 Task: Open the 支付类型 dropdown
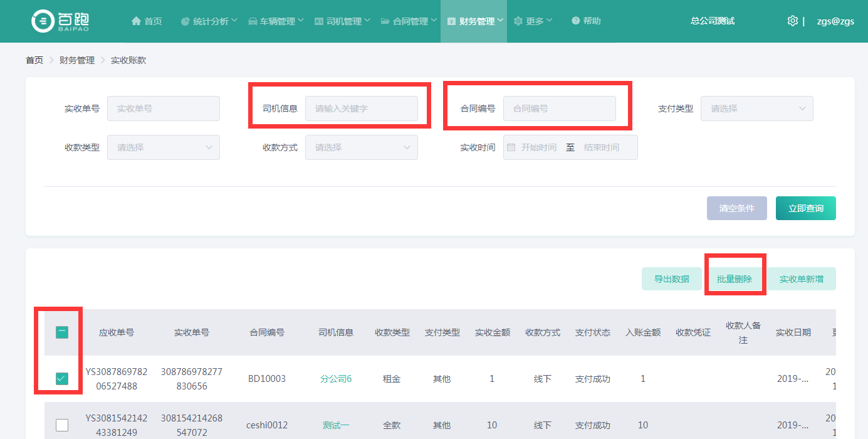[x=756, y=108]
